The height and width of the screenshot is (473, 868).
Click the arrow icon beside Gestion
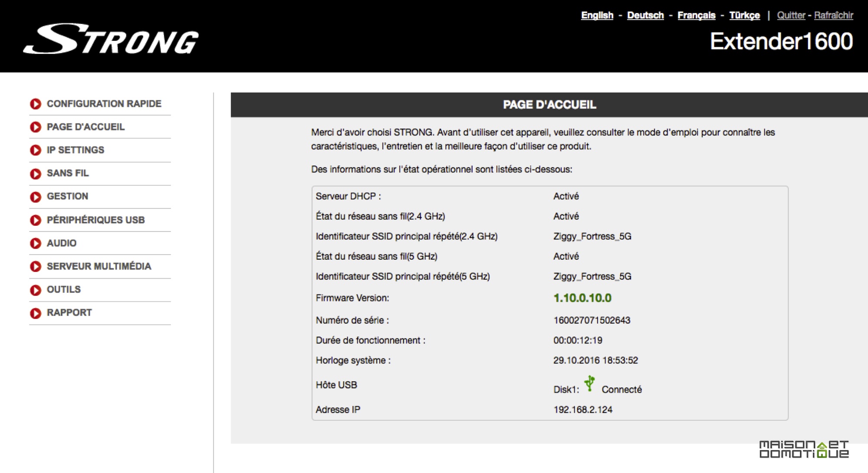(36, 197)
